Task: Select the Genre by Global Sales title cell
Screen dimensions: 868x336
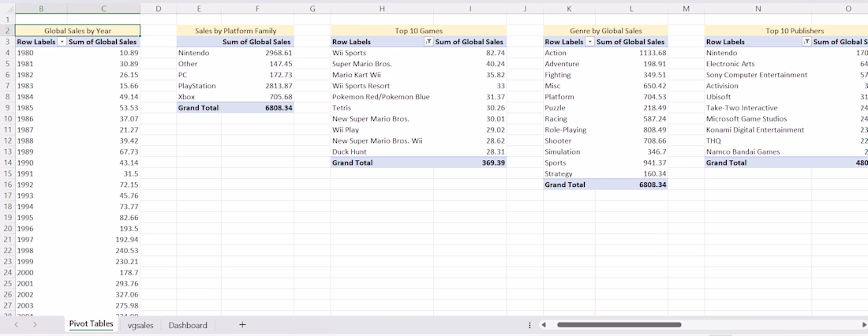Action: click(x=605, y=31)
